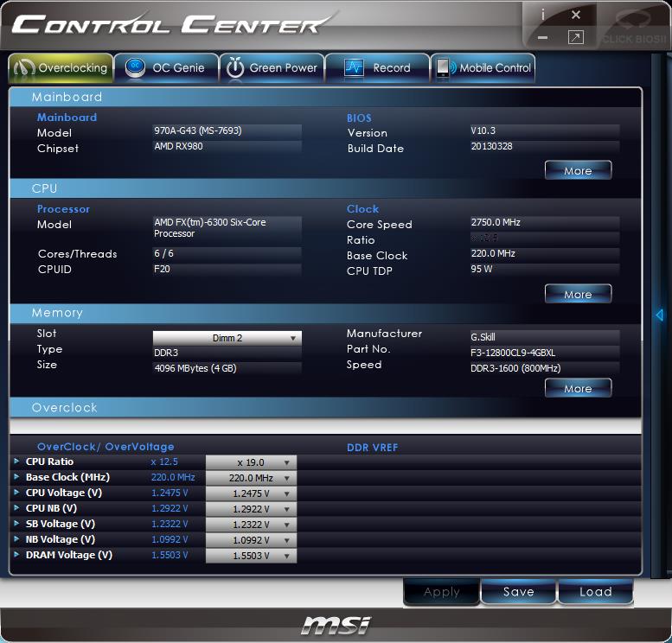Click More button in Memory section
The image size is (672, 643).
(x=578, y=388)
